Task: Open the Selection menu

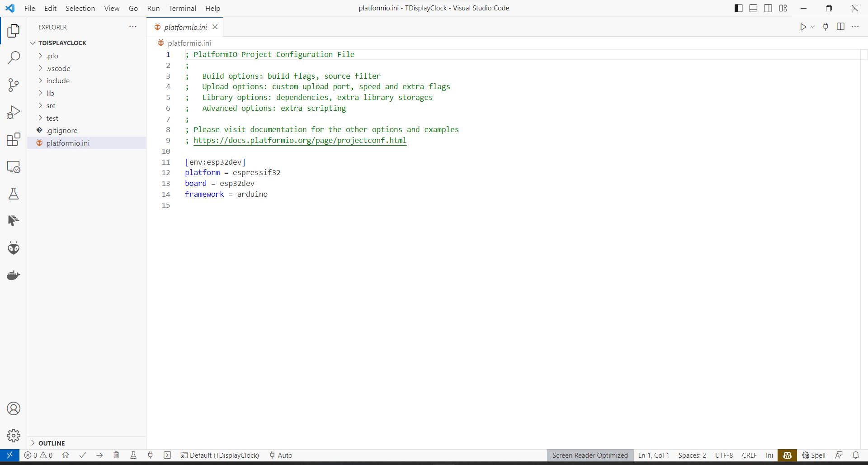Action: click(80, 8)
